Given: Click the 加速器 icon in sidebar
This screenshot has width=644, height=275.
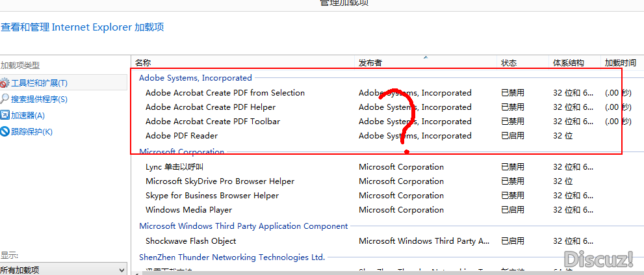Looking at the screenshot, I should click(x=5, y=115).
